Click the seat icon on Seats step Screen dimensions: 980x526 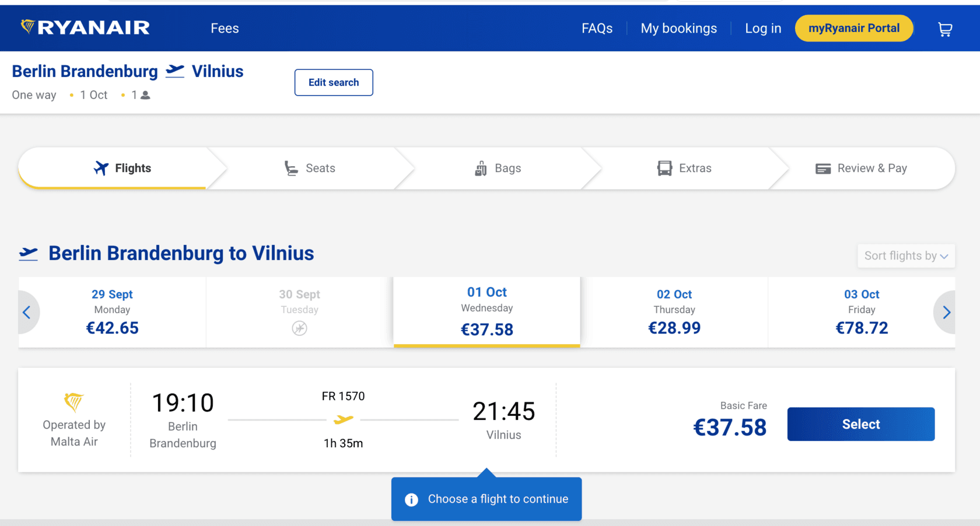coord(291,169)
